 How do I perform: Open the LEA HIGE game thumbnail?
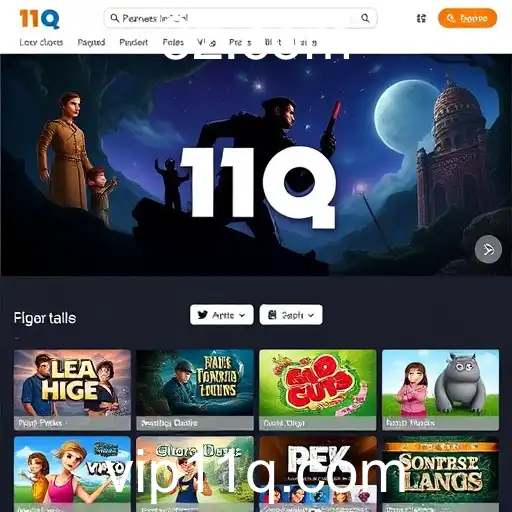[x=72, y=390]
